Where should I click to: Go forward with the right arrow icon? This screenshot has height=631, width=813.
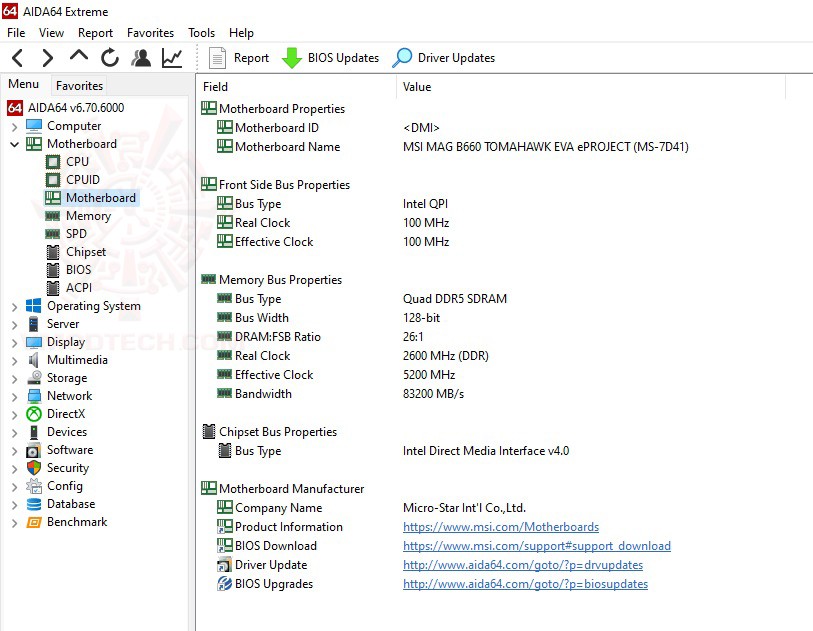pos(48,58)
